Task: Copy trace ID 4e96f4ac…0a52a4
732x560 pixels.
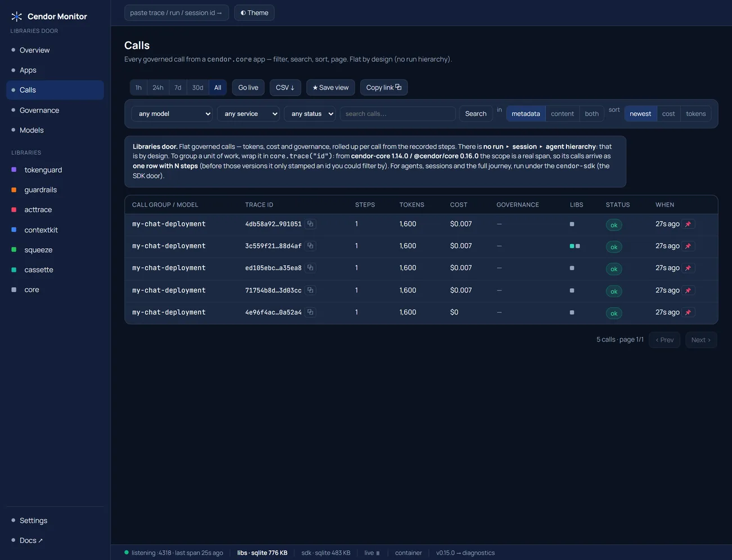Action: point(310,312)
